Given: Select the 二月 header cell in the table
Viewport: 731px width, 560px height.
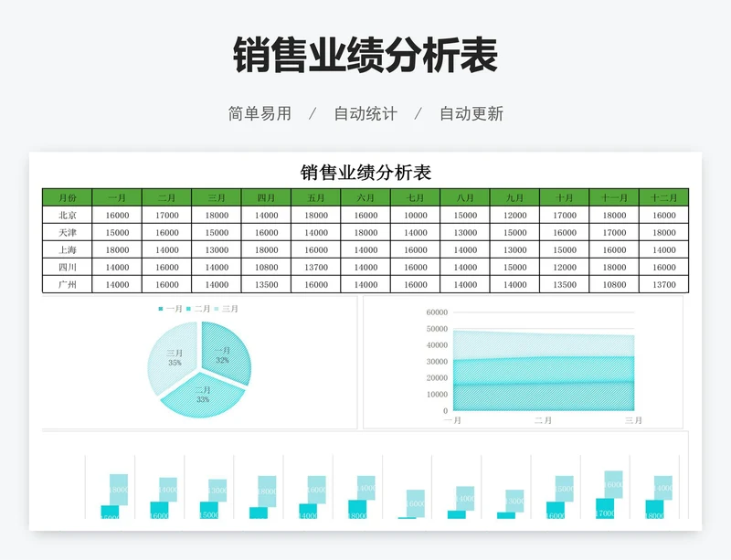Looking at the screenshot, I should click(167, 197).
